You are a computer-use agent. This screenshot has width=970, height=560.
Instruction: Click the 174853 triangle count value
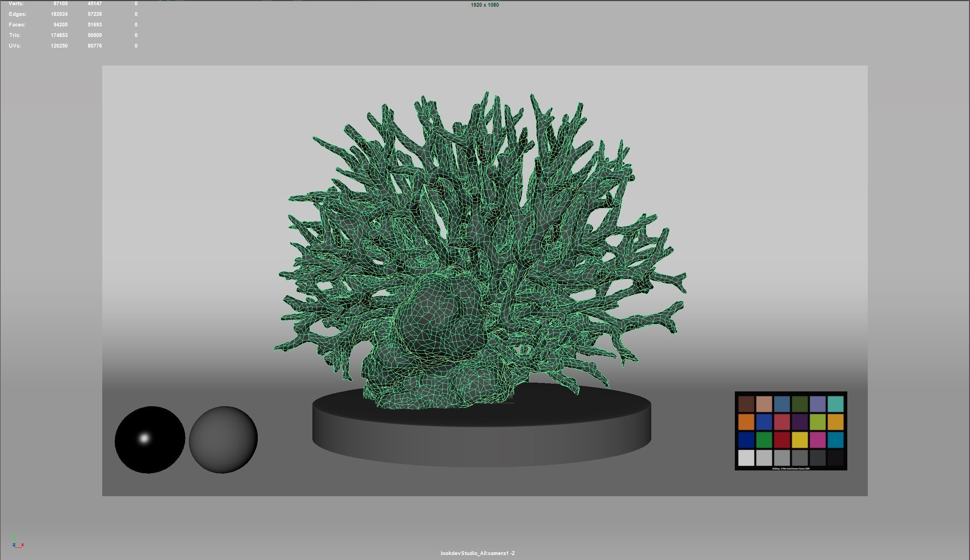[59, 35]
